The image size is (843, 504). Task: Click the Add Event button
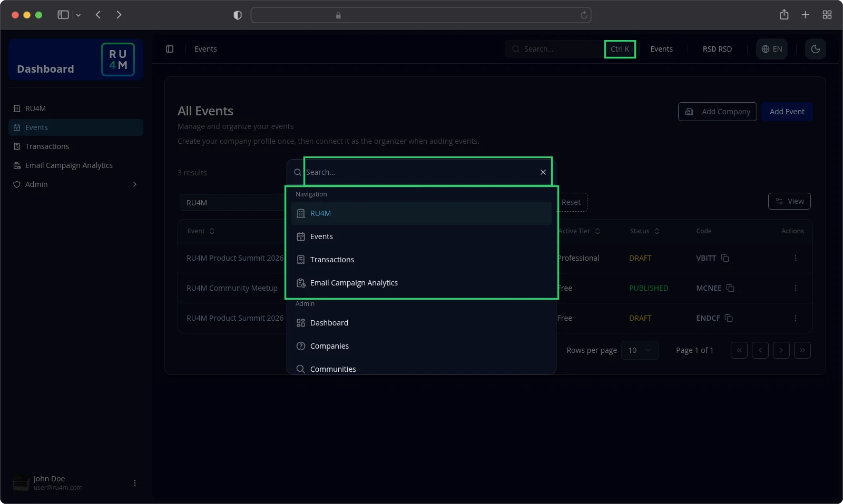click(x=787, y=112)
